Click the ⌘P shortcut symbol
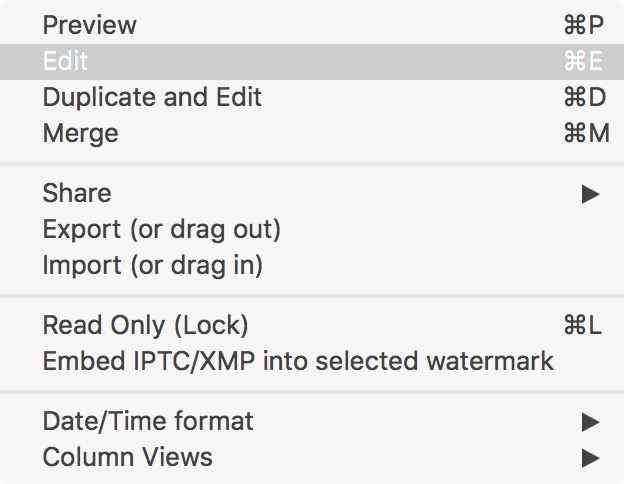 pyautogui.click(x=585, y=25)
